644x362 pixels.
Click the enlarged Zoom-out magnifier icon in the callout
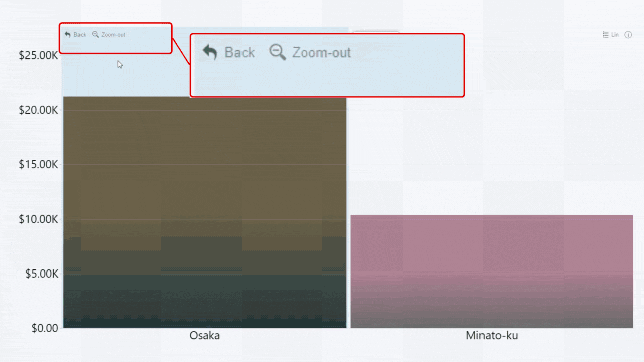pyautogui.click(x=277, y=52)
